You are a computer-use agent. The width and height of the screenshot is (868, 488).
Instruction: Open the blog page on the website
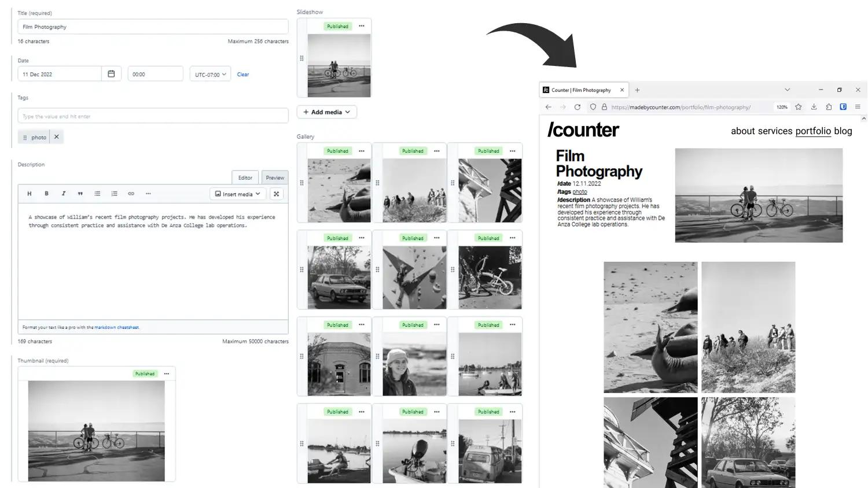(843, 131)
